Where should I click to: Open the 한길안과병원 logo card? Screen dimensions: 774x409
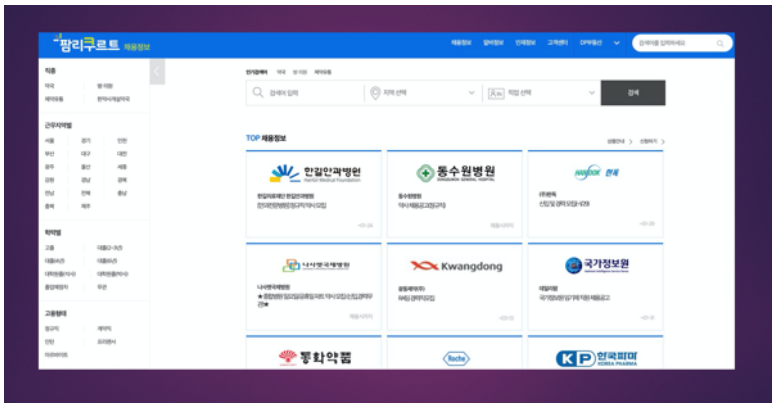click(314, 194)
